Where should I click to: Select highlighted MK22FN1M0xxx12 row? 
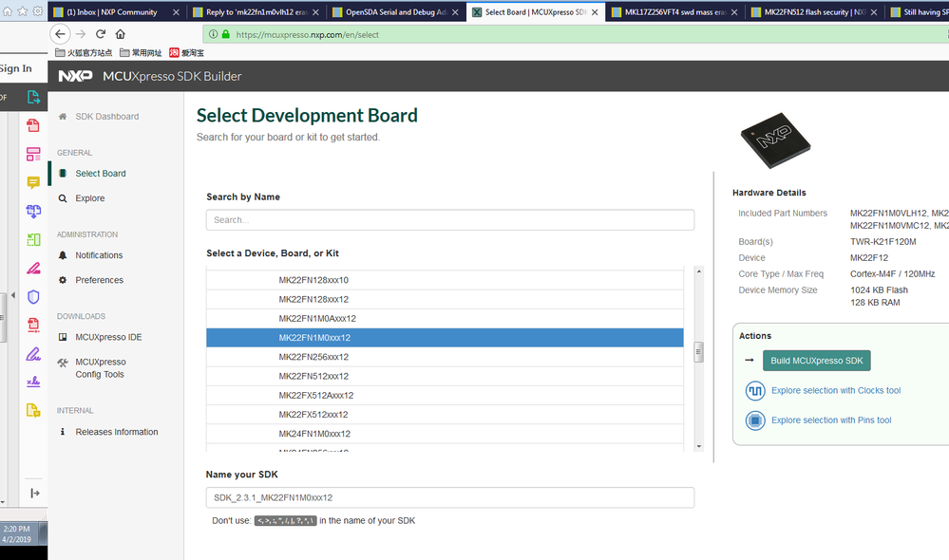point(445,338)
